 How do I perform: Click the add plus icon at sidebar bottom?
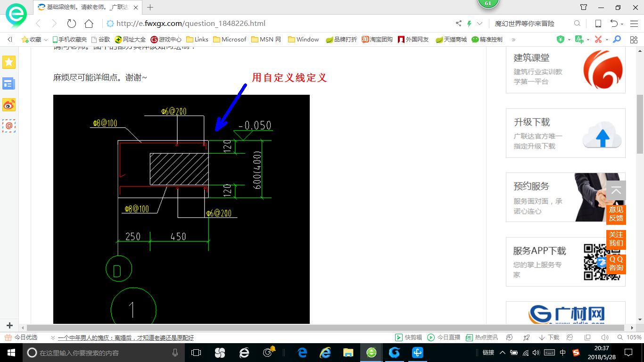coord(9,325)
